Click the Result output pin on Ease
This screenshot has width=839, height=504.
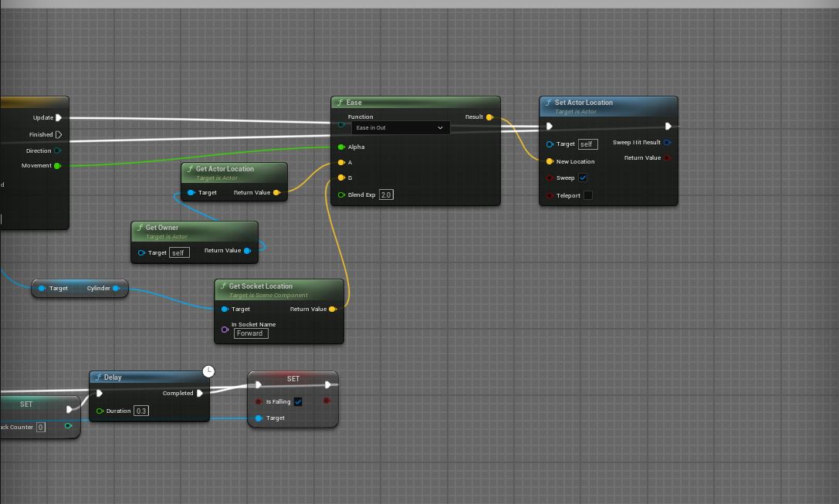pyautogui.click(x=489, y=117)
